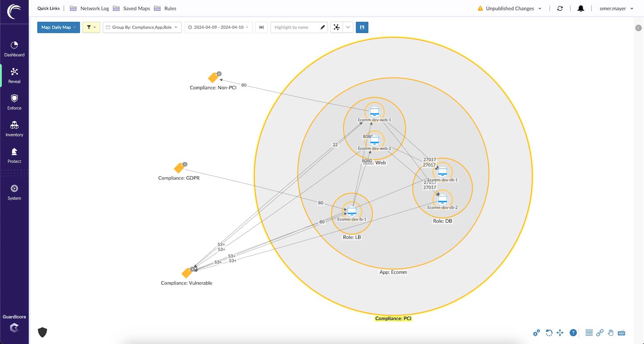Click the notifications bell icon
Screen dimensions: 644x344
pos(580,8)
